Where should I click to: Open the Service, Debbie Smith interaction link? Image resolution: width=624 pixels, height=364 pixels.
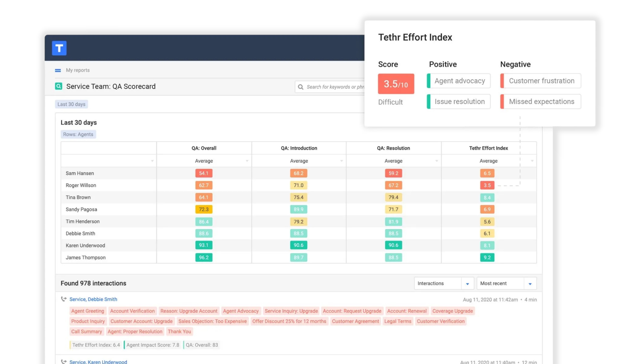point(93,299)
